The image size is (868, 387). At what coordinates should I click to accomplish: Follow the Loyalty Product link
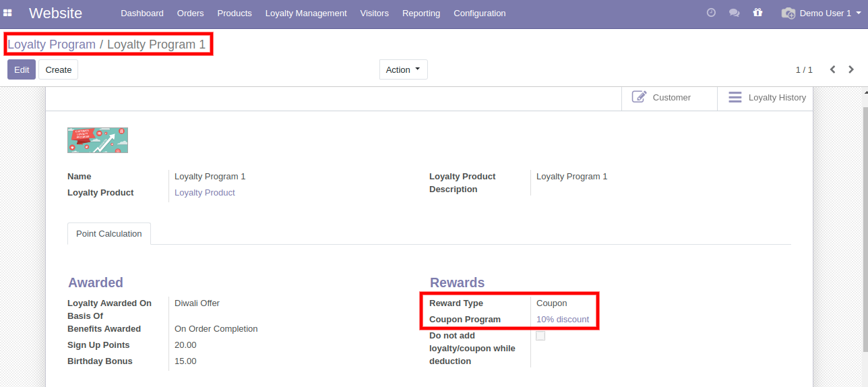coord(205,193)
